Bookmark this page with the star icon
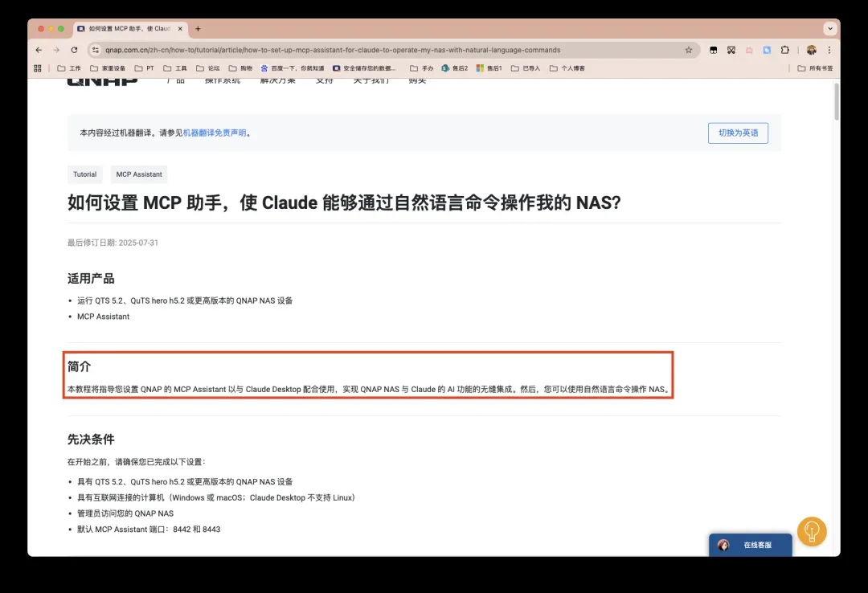This screenshot has width=868, height=593. tap(689, 50)
